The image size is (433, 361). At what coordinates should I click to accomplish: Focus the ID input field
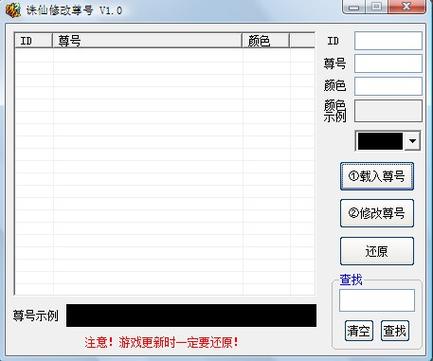(388, 41)
